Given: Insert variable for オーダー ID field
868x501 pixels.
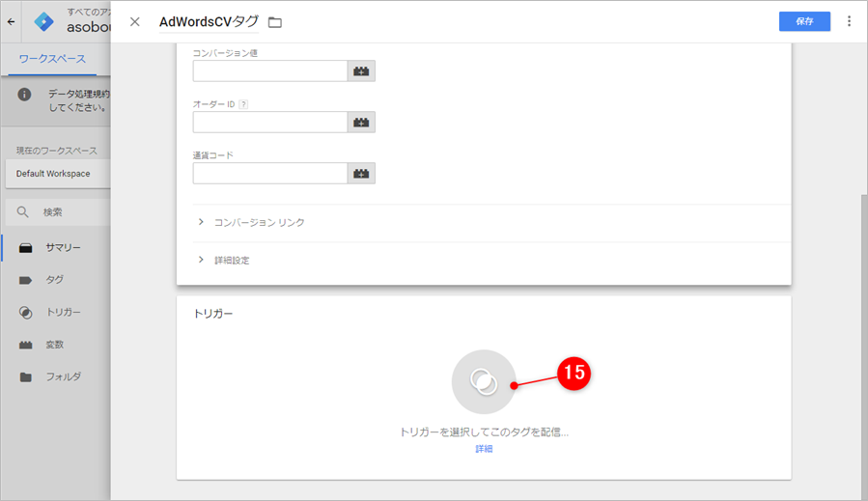Looking at the screenshot, I should [361, 123].
